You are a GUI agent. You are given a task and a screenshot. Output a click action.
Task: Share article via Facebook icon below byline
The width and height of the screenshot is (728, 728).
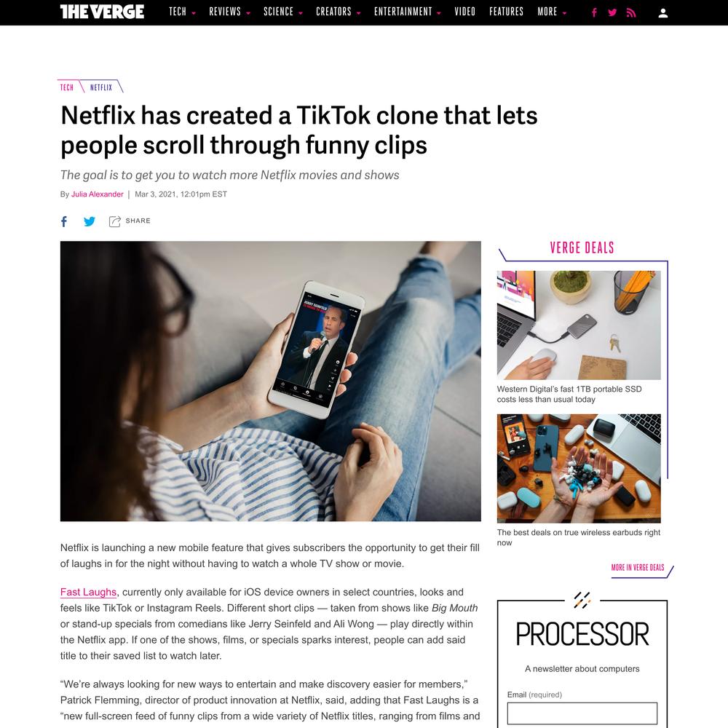(x=64, y=221)
